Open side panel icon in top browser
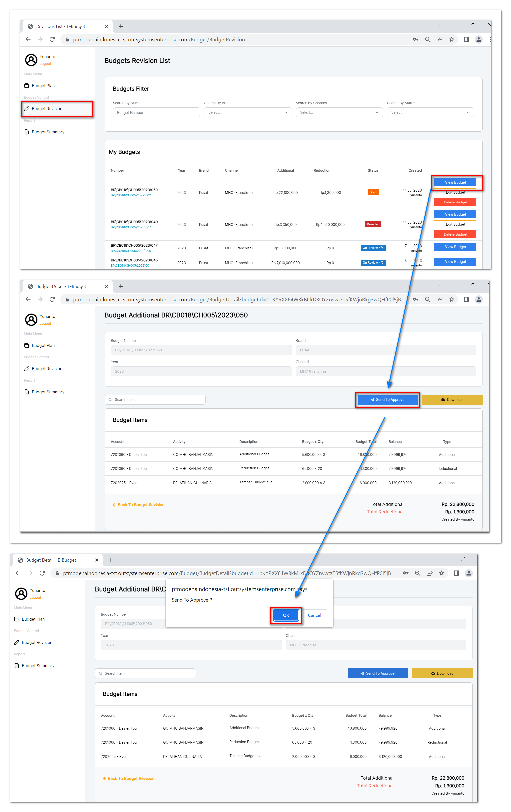The image size is (511, 812). tap(466, 39)
